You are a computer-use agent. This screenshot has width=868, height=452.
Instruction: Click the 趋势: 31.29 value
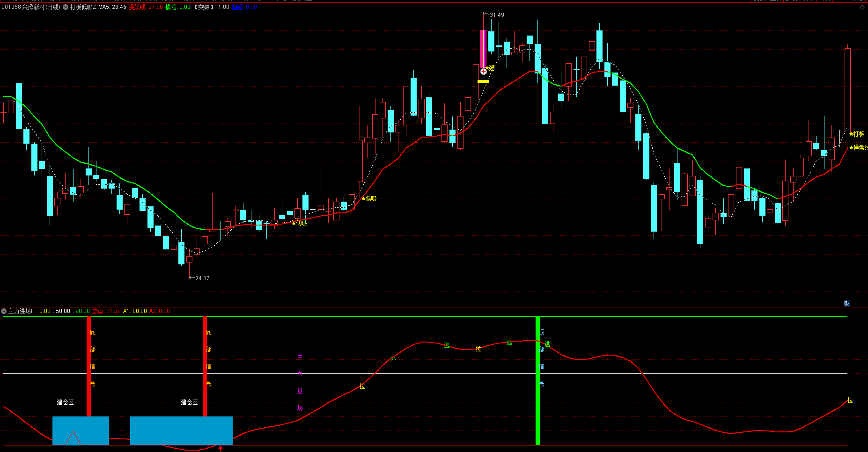click(106, 311)
